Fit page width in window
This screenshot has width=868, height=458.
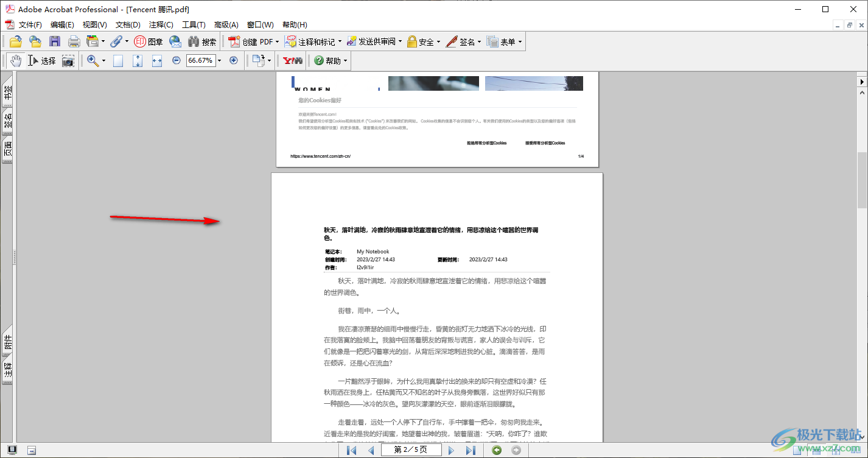tap(157, 60)
